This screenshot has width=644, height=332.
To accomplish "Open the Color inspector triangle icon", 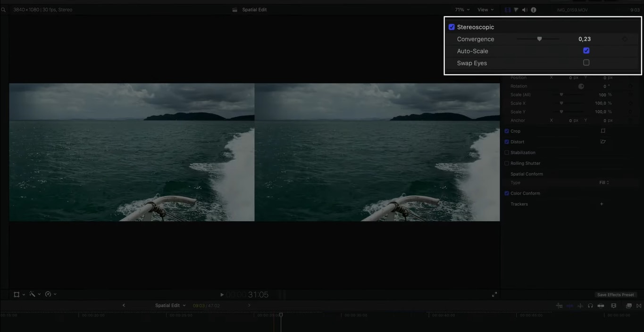I will point(516,10).
